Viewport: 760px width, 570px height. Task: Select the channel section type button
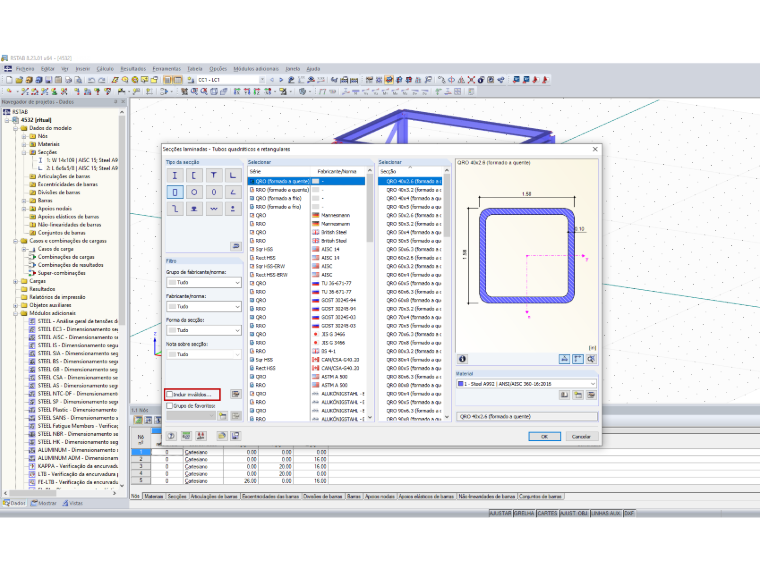[194, 175]
